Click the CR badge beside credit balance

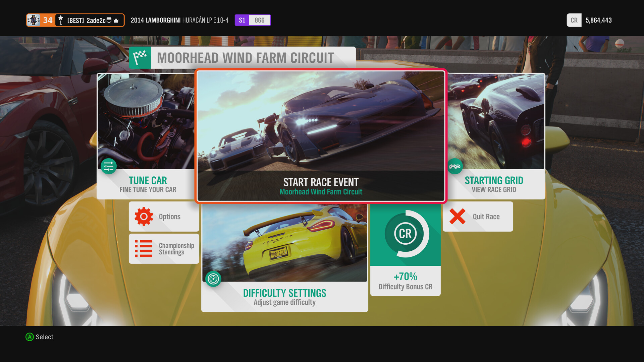coord(574,20)
